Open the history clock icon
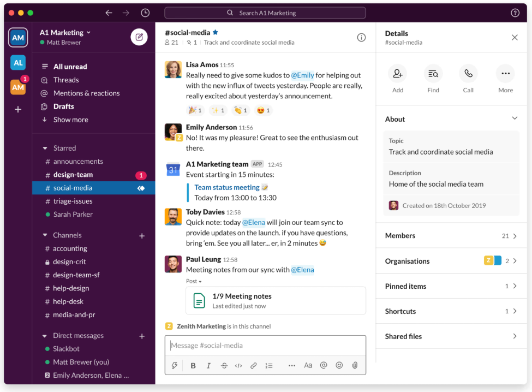Image resolution: width=532 pixels, height=392 pixels. click(x=145, y=13)
